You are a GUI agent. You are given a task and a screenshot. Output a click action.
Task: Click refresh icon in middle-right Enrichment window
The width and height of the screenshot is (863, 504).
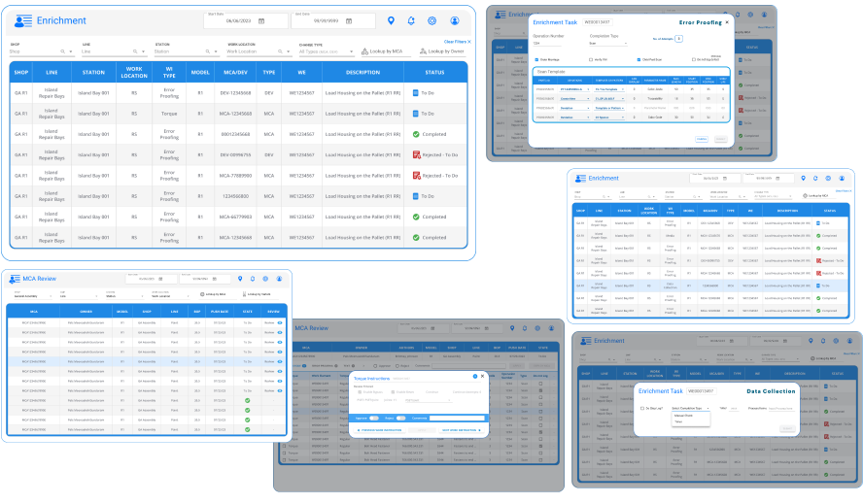(x=815, y=179)
